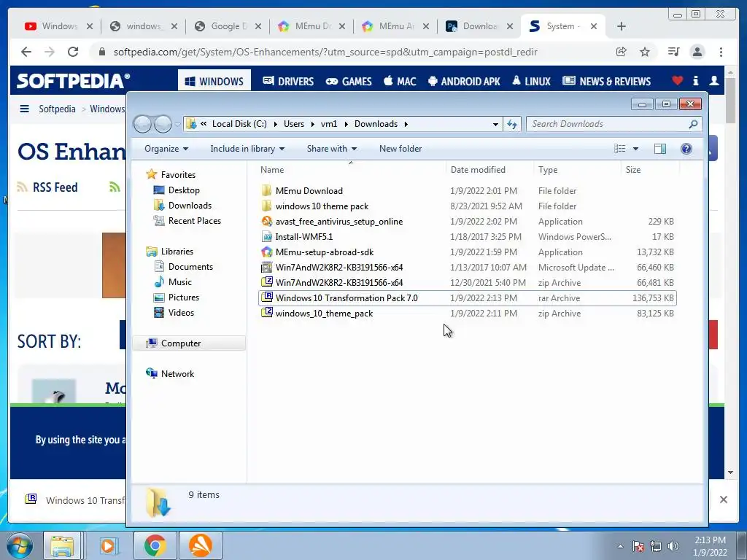This screenshot has height=560, width=747.
Task: Bookmark this page with the star icon
Action: (x=645, y=52)
